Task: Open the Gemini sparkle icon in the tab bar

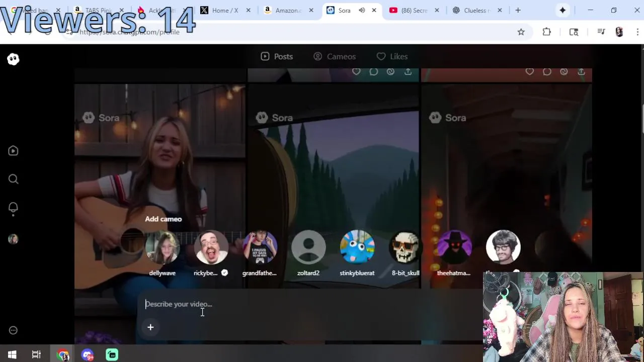Action: click(x=562, y=10)
